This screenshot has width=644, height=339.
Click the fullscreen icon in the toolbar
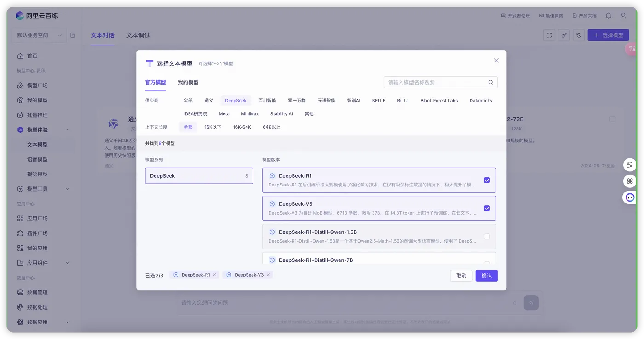point(549,35)
